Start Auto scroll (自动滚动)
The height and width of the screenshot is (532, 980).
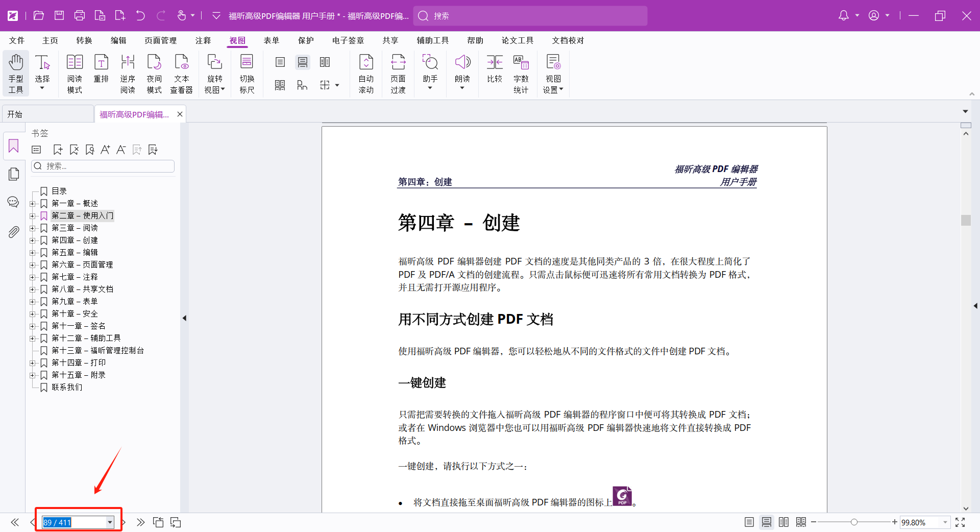(366, 74)
